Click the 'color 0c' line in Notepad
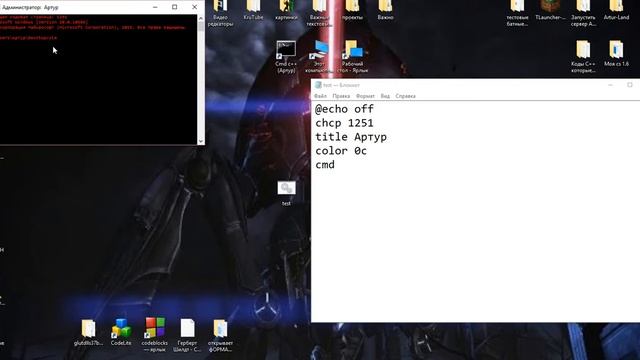 point(341,151)
